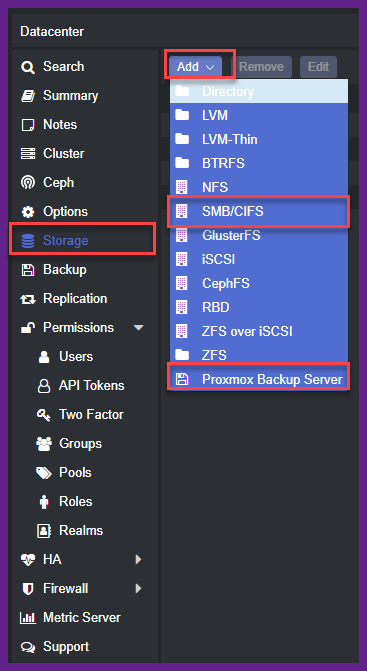Click the Search magnifier icon
367x671 pixels.
click(28, 67)
